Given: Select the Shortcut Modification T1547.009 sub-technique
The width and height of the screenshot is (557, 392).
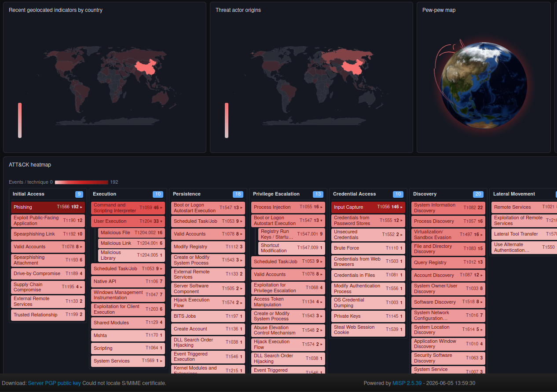Looking at the screenshot, I should (292, 248).
